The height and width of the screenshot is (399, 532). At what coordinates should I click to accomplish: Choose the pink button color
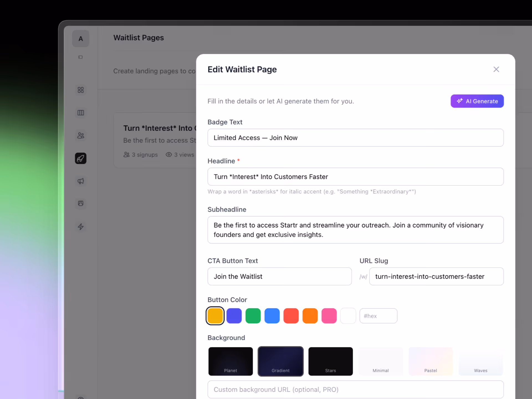[x=329, y=316]
